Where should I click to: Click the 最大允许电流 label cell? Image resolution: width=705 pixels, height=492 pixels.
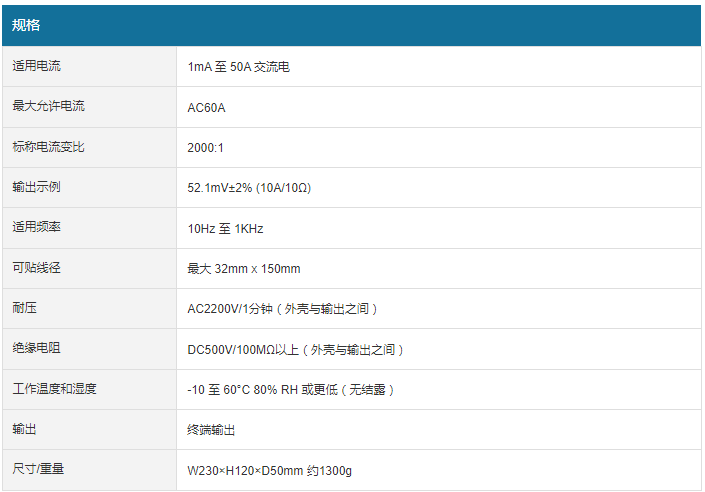click(48, 106)
